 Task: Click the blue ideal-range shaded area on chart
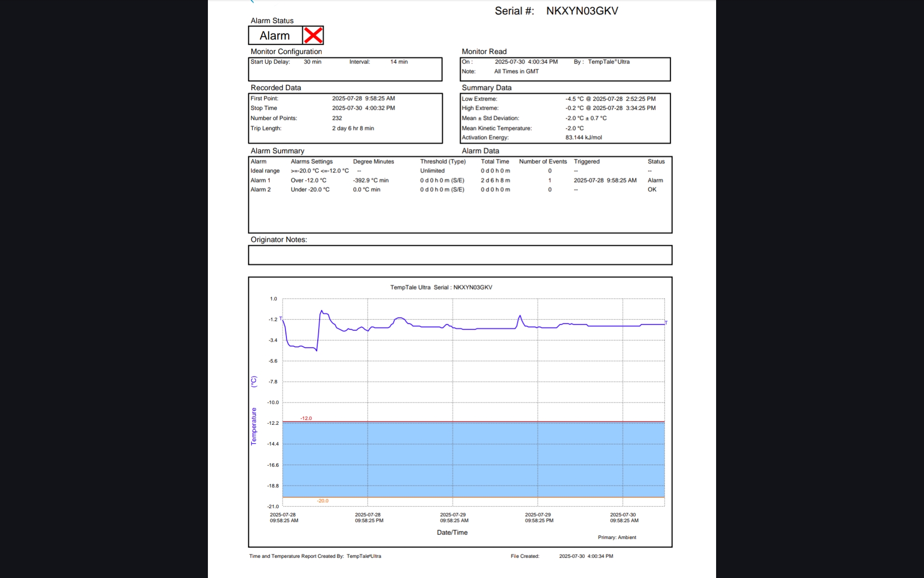[473, 459]
